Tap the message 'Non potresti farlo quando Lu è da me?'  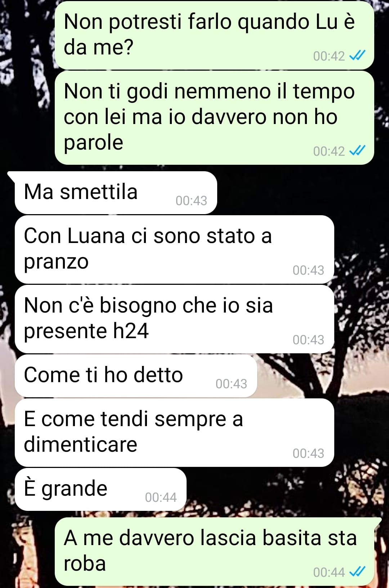click(214, 35)
